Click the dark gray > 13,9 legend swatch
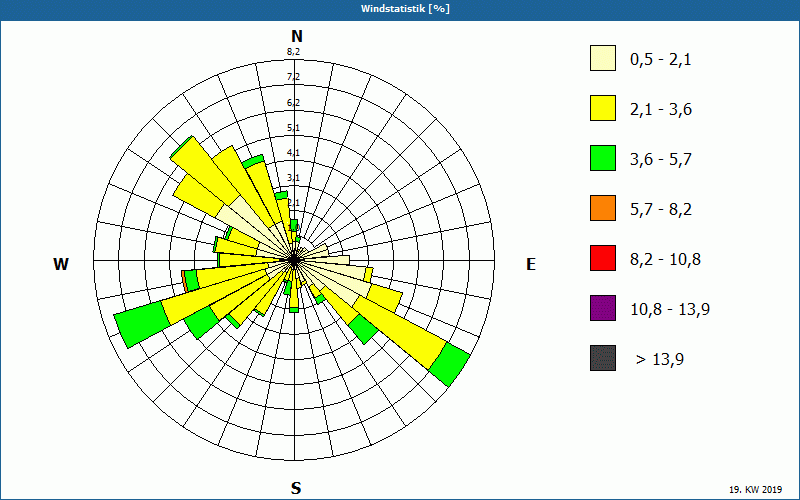 pyautogui.click(x=603, y=358)
